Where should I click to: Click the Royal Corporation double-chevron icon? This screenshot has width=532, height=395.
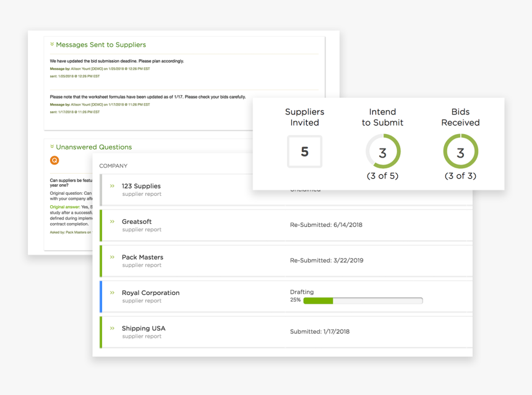[112, 293]
